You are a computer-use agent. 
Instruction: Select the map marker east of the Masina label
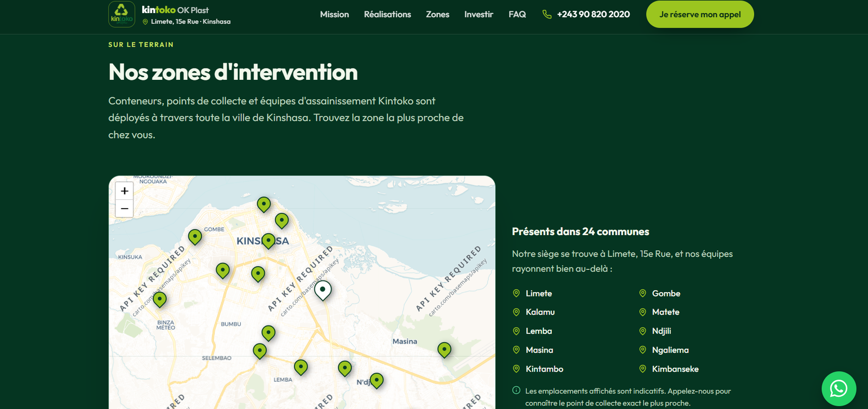point(444,350)
